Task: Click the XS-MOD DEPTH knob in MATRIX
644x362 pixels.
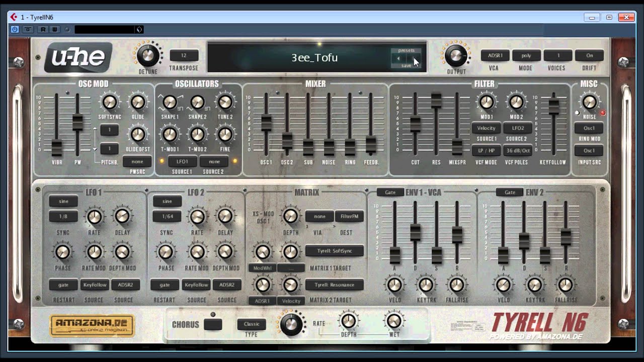Action: coord(290,217)
